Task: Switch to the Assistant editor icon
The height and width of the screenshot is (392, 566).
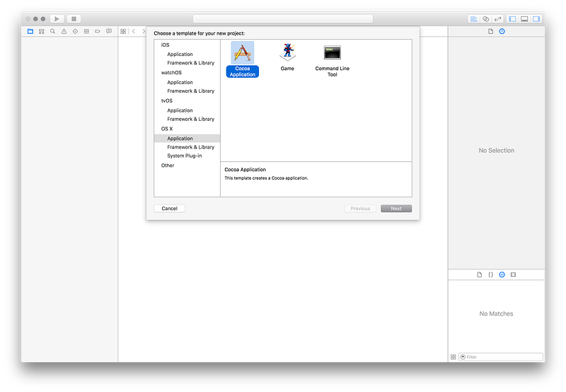Action: coord(486,19)
